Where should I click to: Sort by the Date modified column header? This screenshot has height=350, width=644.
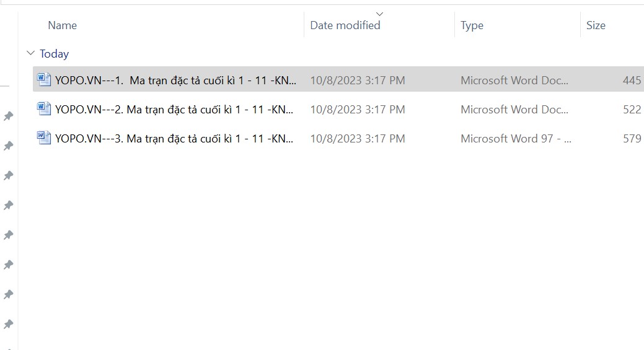click(x=345, y=25)
